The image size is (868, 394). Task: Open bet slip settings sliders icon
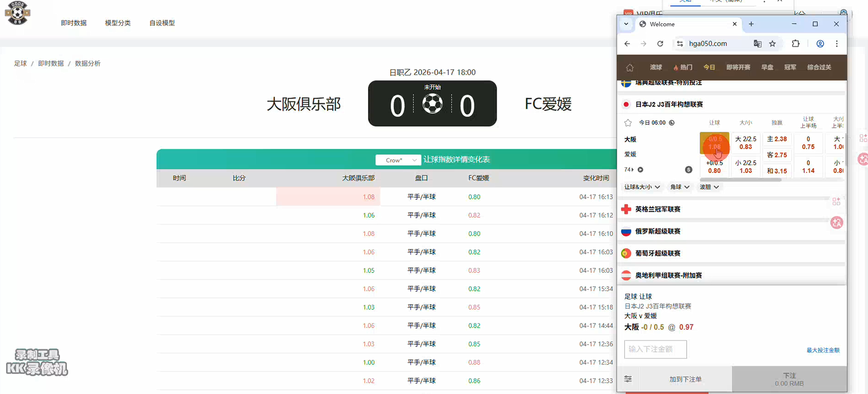[x=628, y=379]
